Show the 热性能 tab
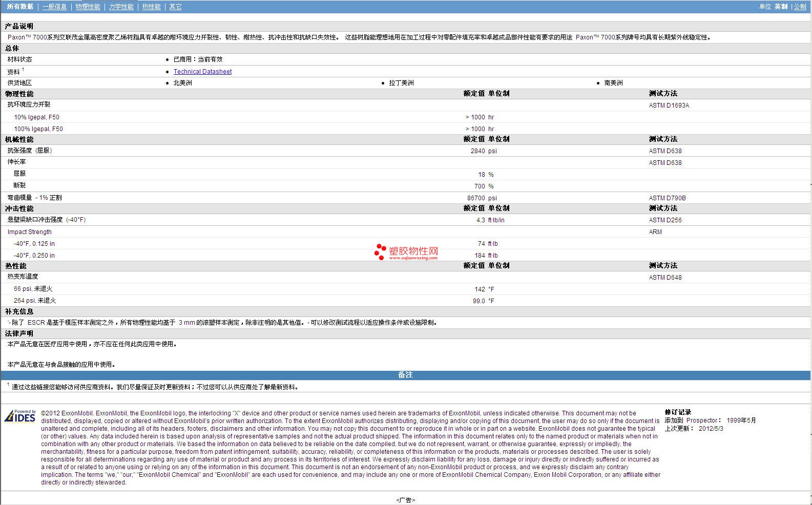812x505 pixels. [x=151, y=7]
